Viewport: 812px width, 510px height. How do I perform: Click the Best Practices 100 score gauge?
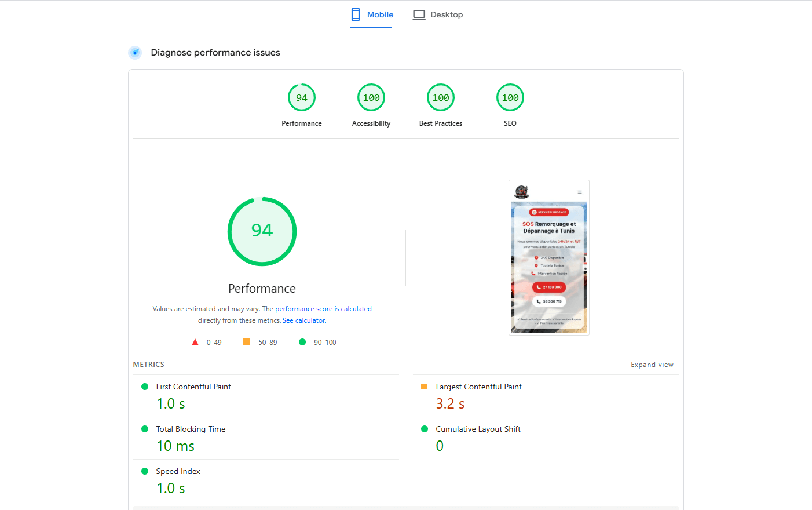click(441, 98)
